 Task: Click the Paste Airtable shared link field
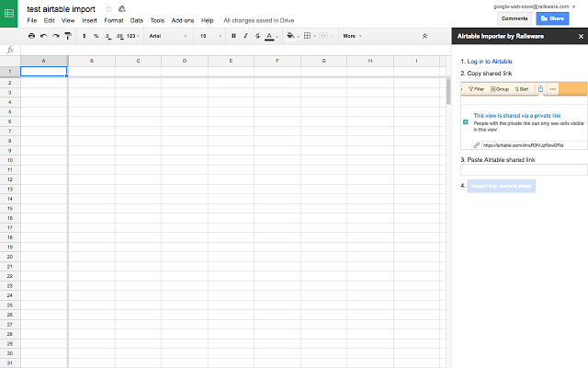point(524,169)
